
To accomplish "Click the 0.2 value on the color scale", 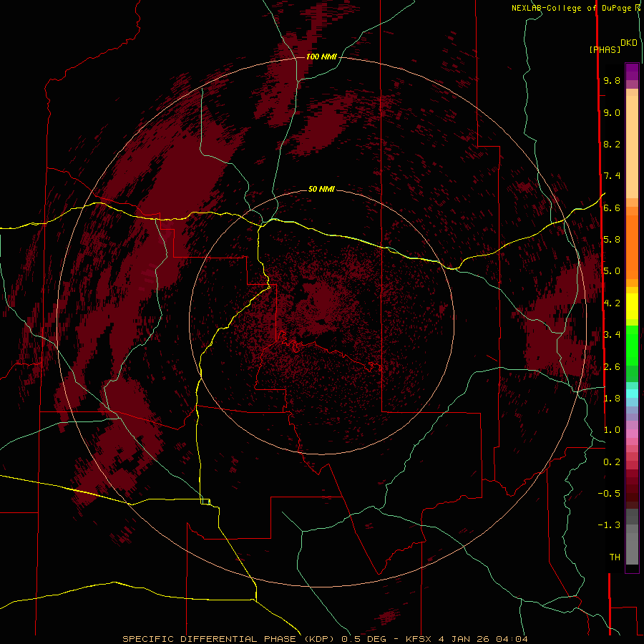I will pyautogui.click(x=612, y=462).
